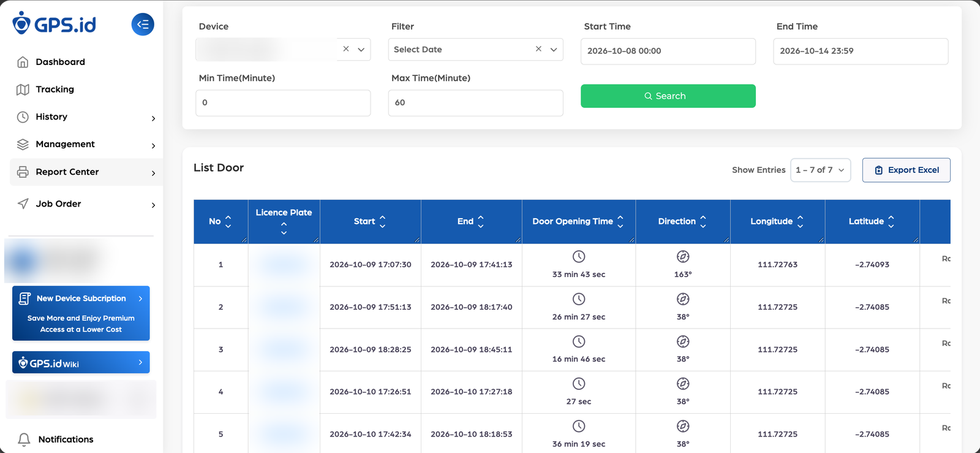Image resolution: width=980 pixels, height=453 pixels.
Task: Sort table by Licence Plate
Action: [x=284, y=228]
